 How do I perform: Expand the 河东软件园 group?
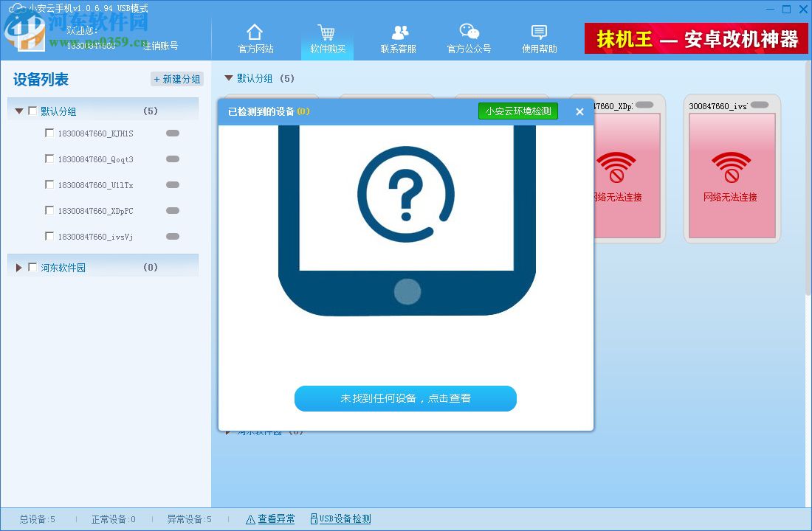pos(18,267)
